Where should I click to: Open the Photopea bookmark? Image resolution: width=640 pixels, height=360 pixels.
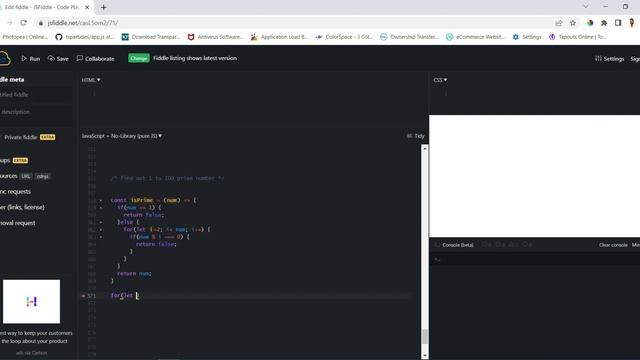(x=24, y=37)
